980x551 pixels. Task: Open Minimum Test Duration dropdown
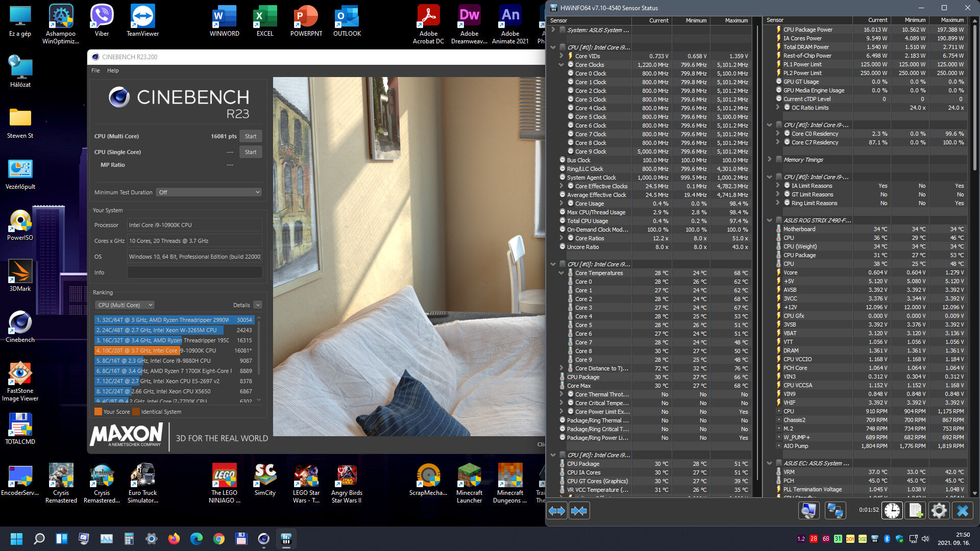209,192
